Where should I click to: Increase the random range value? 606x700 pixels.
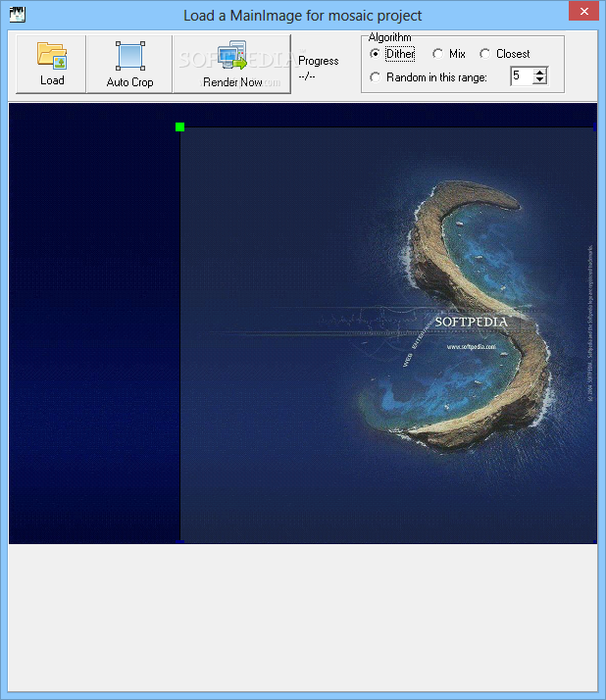[540, 73]
